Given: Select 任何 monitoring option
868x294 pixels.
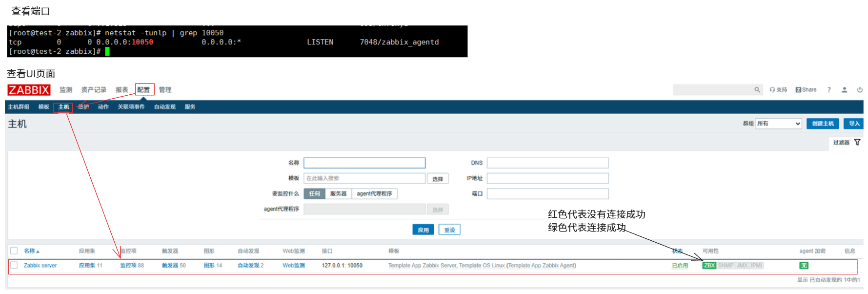Looking at the screenshot, I should tap(314, 194).
